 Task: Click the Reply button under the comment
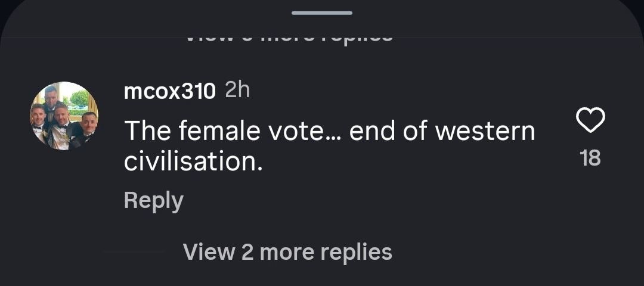tap(153, 201)
